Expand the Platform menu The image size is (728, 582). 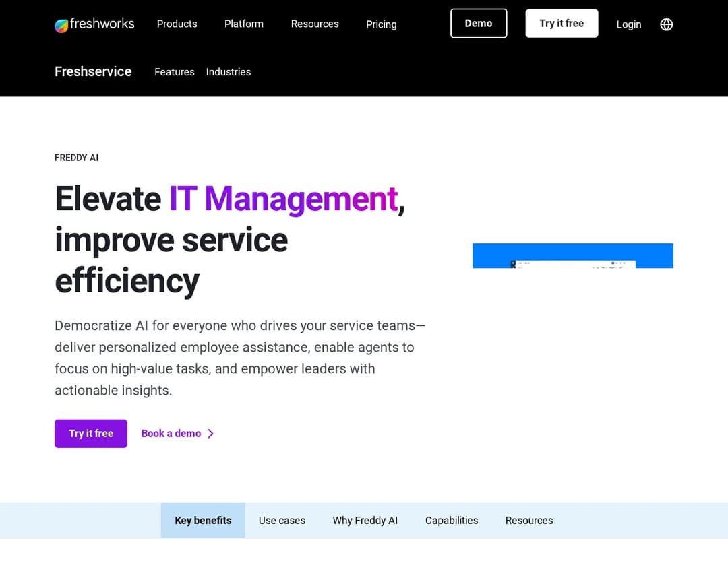[243, 24]
